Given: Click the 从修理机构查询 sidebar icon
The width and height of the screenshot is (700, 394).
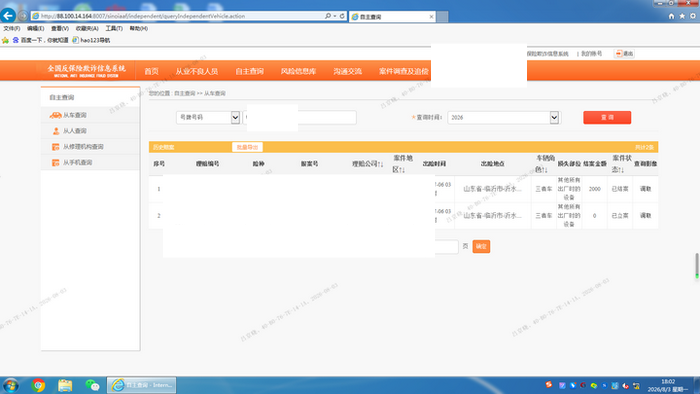Looking at the screenshot, I should coord(55,147).
